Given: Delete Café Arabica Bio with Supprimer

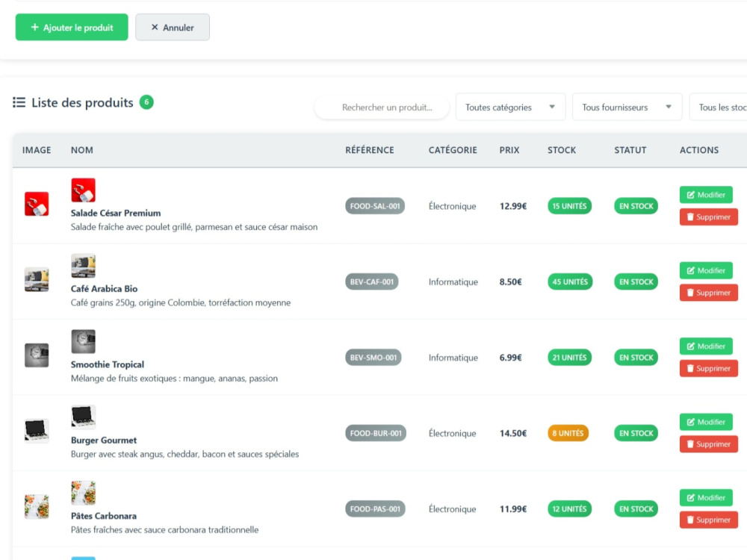Looking at the screenshot, I should click(x=709, y=293).
